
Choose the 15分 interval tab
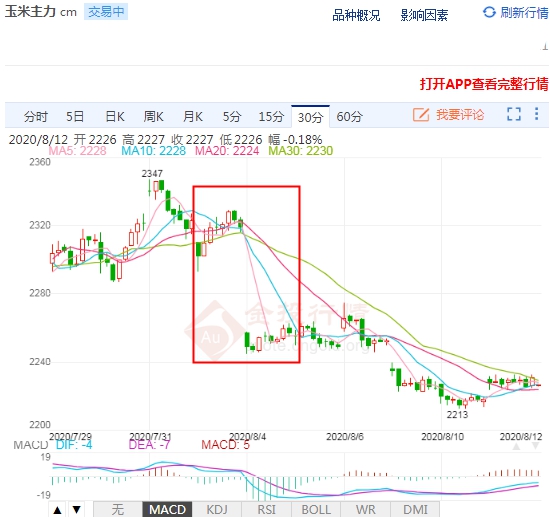point(271,116)
